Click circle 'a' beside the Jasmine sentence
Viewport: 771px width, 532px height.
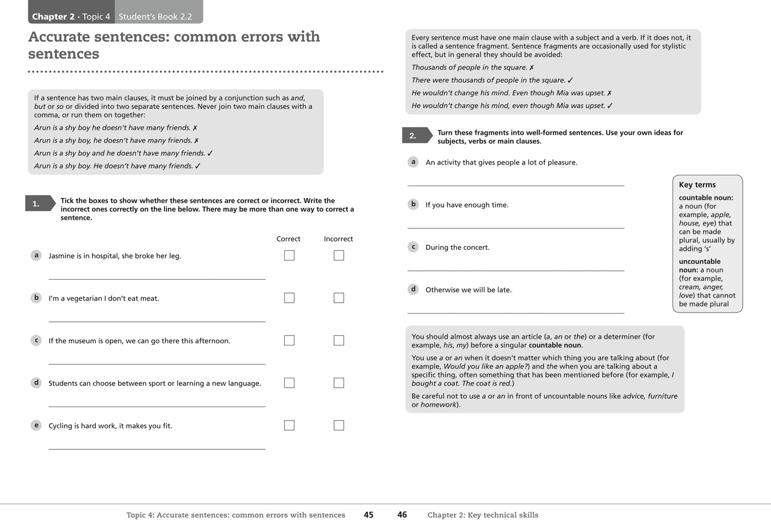click(36, 255)
